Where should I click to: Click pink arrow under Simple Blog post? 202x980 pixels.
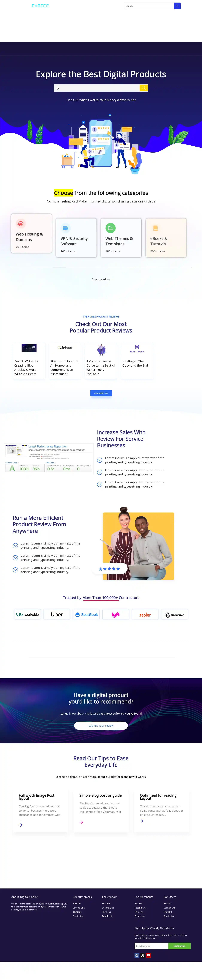(x=81, y=822)
